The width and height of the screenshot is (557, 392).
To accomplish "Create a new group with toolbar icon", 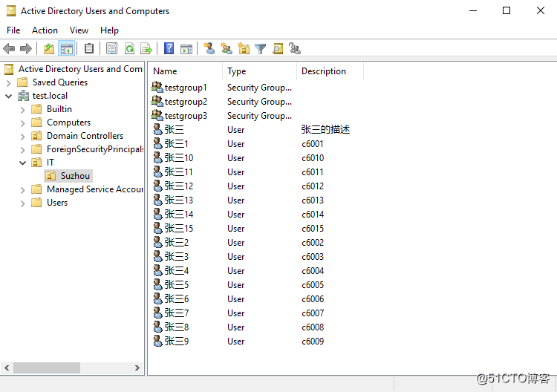I will point(227,48).
